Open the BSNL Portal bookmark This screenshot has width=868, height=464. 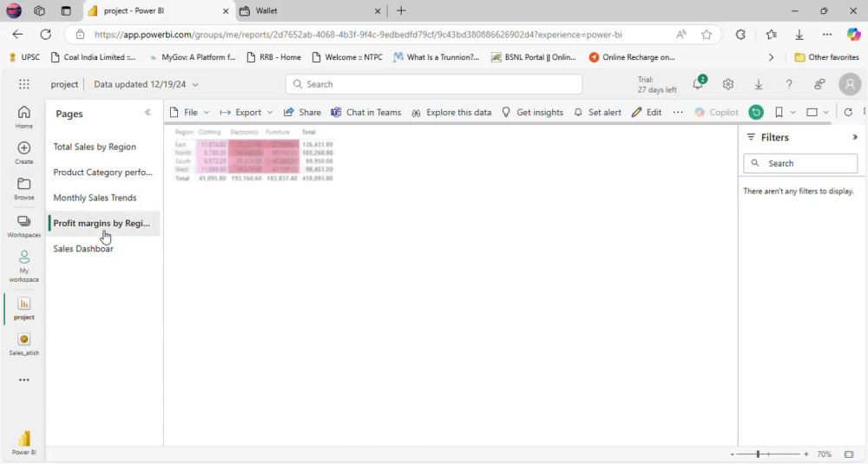click(534, 57)
